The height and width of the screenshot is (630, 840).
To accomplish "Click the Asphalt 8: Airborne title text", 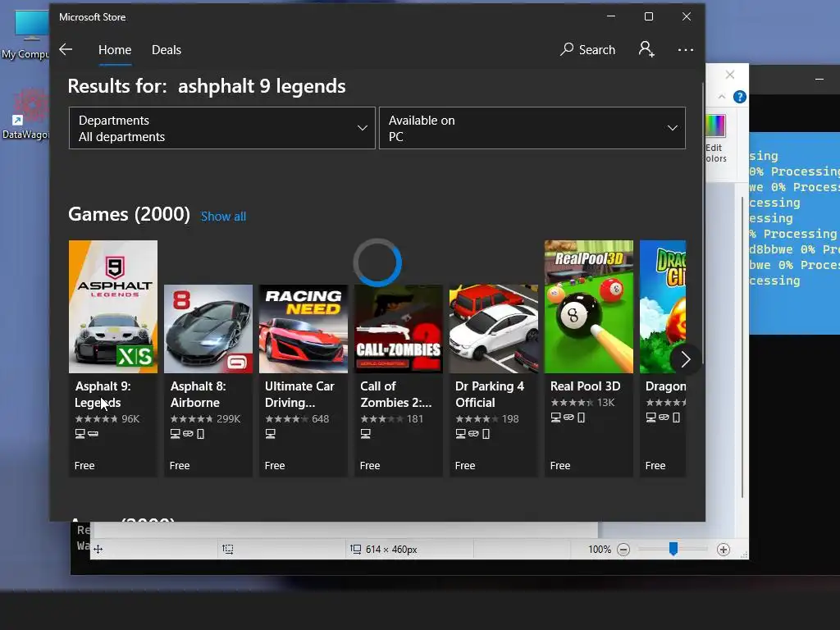I will [x=198, y=395].
